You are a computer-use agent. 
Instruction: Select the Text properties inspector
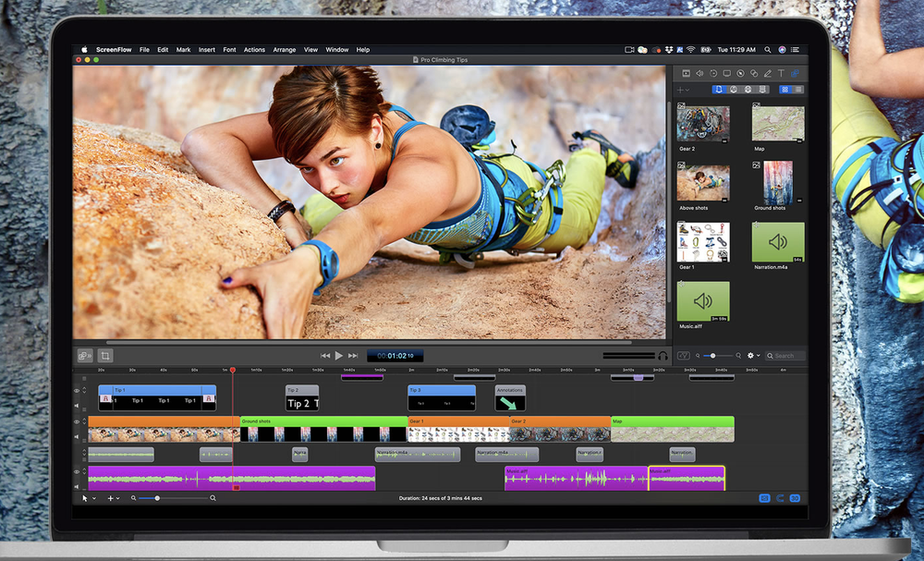[781, 73]
